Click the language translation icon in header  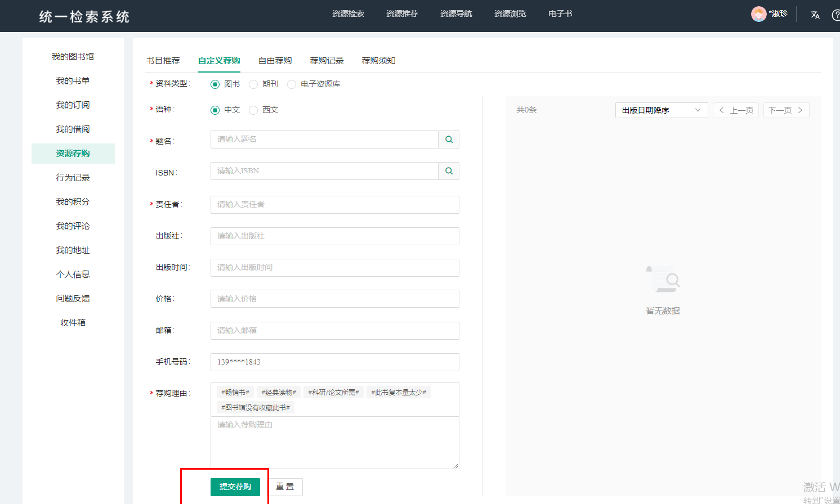click(x=815, y=15)
